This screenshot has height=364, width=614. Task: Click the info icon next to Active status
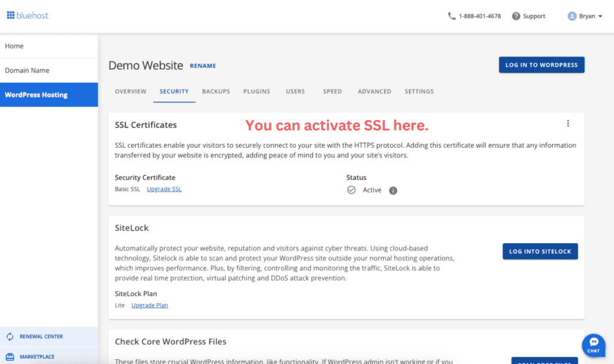point(392,190)
